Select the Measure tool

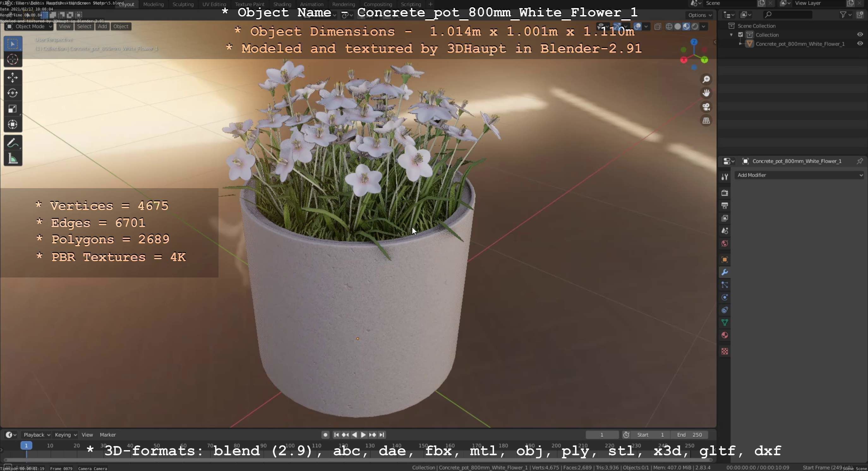tap(13, 158)
